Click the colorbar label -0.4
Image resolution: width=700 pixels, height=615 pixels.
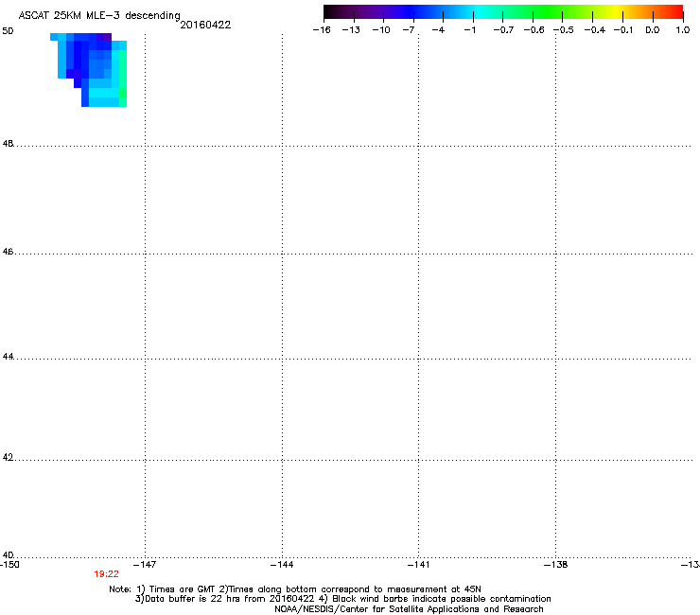[x=595, y=30]
